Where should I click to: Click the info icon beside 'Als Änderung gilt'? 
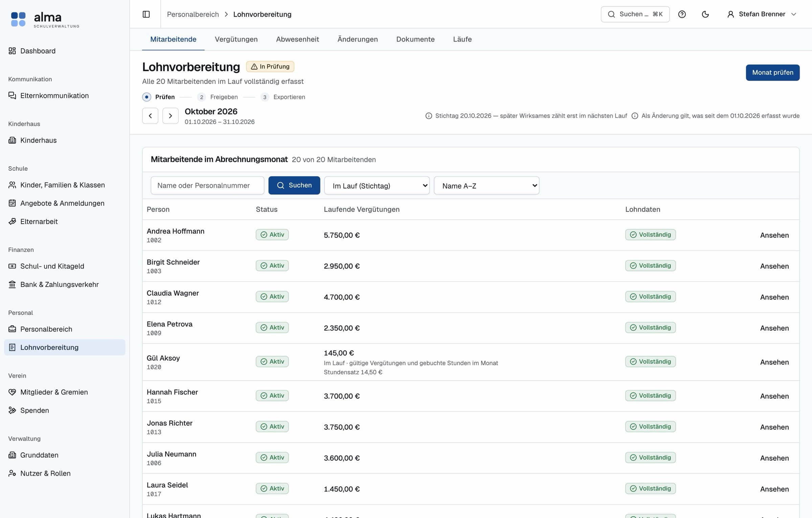coord(635,116)
